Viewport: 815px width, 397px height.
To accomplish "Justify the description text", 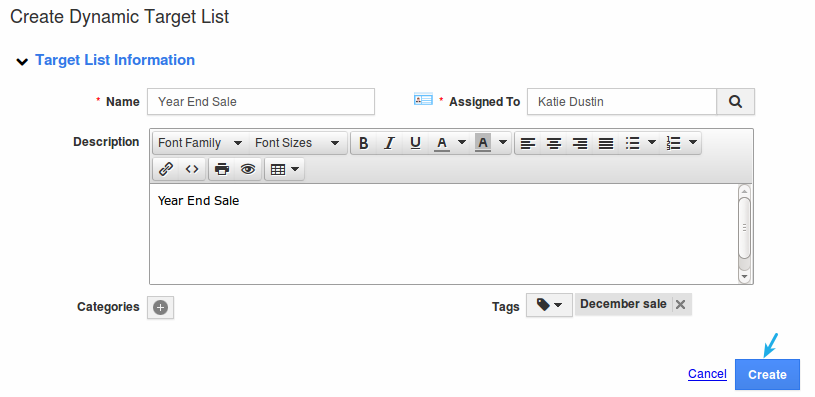I will (x=606, y=143).
